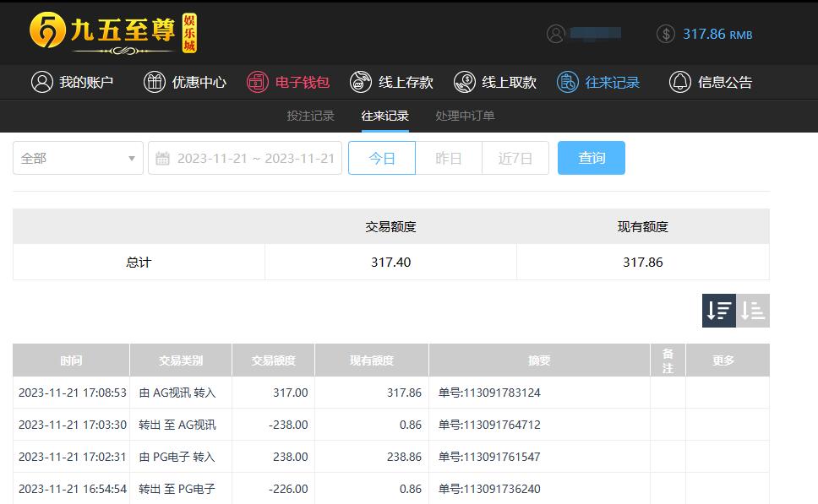Open 线上存款 deposit icon
Image resolution: width=818 pixels, height=504 pixels.
[x=361, y=82]
